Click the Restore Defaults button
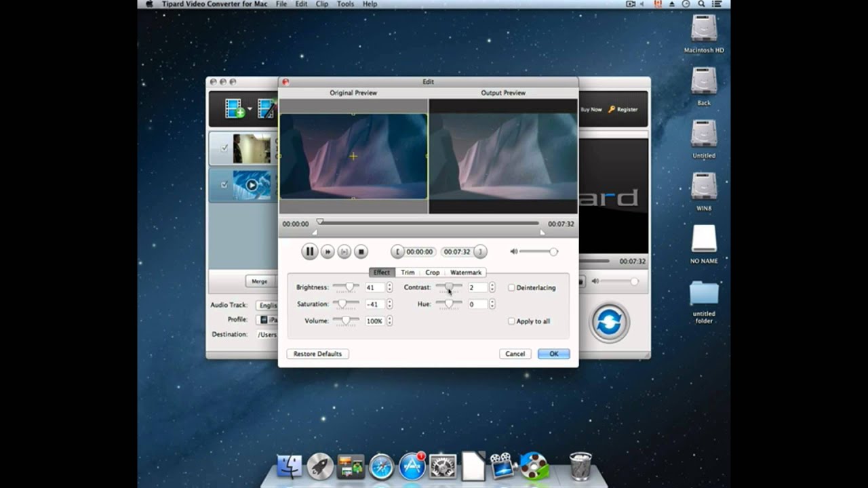The width and height of the screenshot is (868, 488). point(317,354)
